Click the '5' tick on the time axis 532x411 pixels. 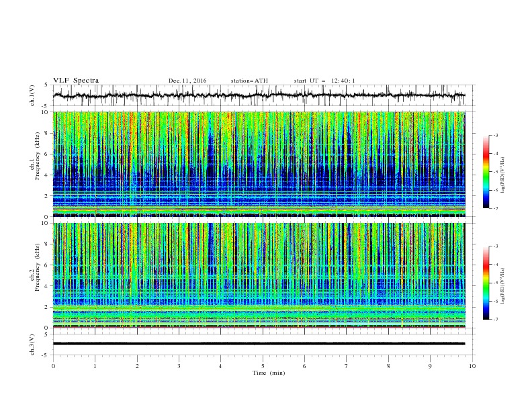point(263,366)
